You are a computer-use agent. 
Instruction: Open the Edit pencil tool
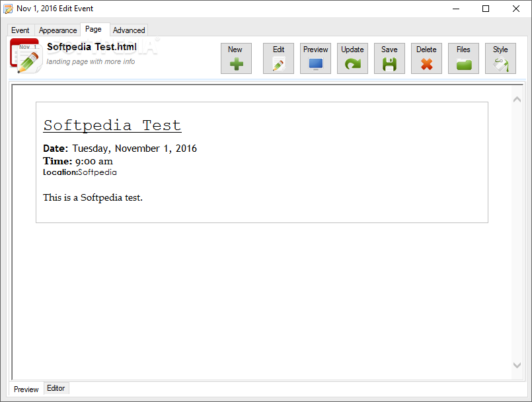278,58
